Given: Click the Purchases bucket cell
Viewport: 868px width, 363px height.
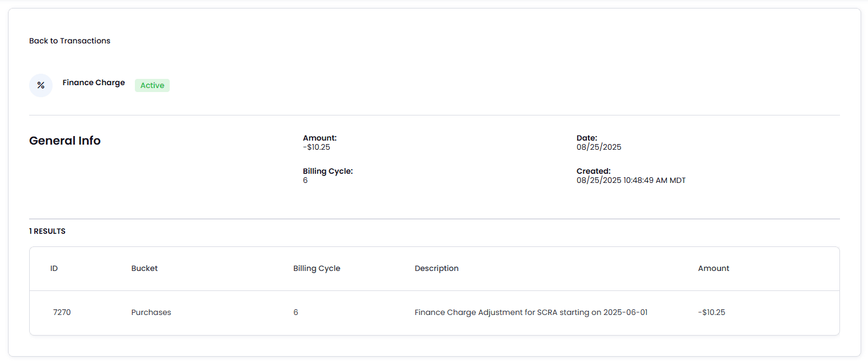Looking at the screenshot, I should pyautogui.click(x=151, y=313).
